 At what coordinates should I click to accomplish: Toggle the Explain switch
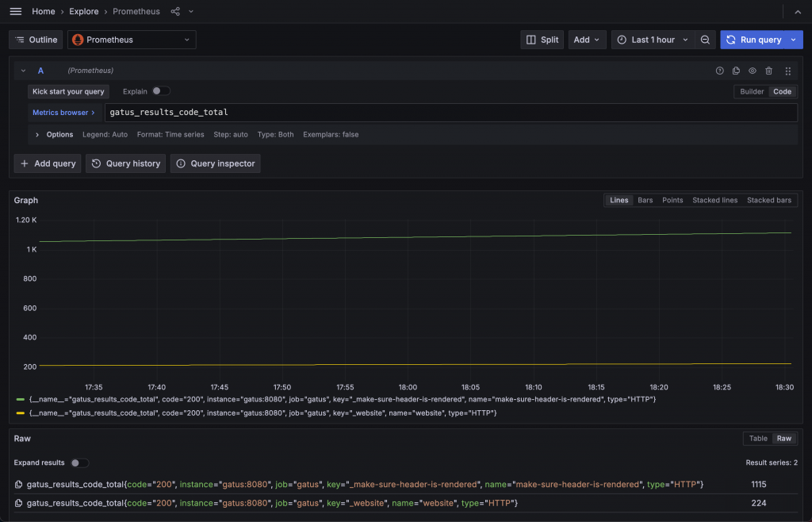161,91
